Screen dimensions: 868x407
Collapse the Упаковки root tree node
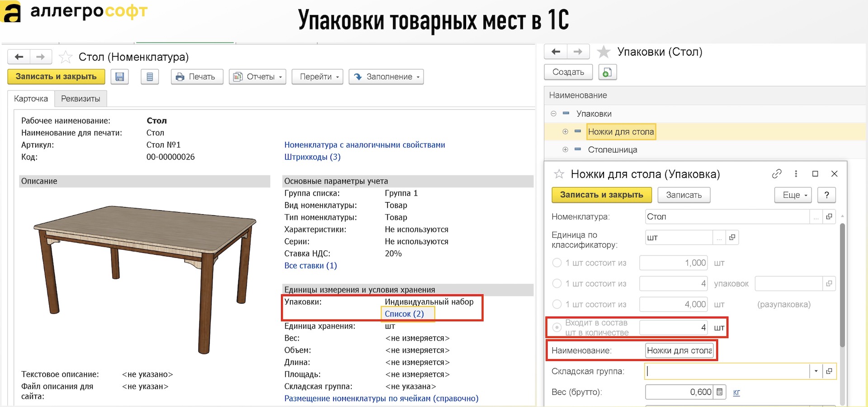tap(553, 114)
